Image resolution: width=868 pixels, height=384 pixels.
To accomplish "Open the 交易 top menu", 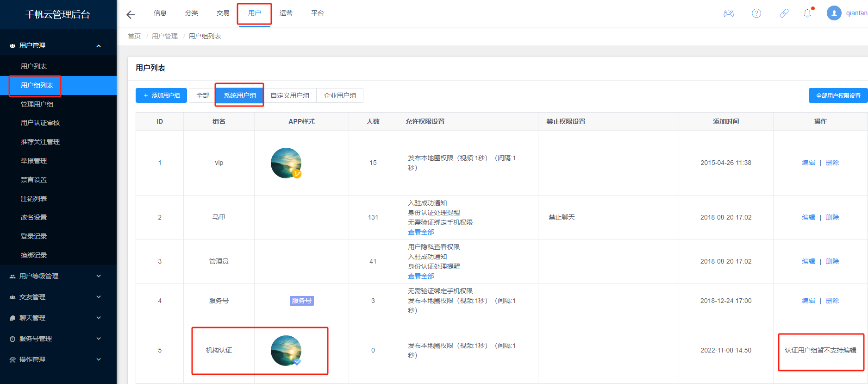I will pyautogui.click(x=223, y=13).
